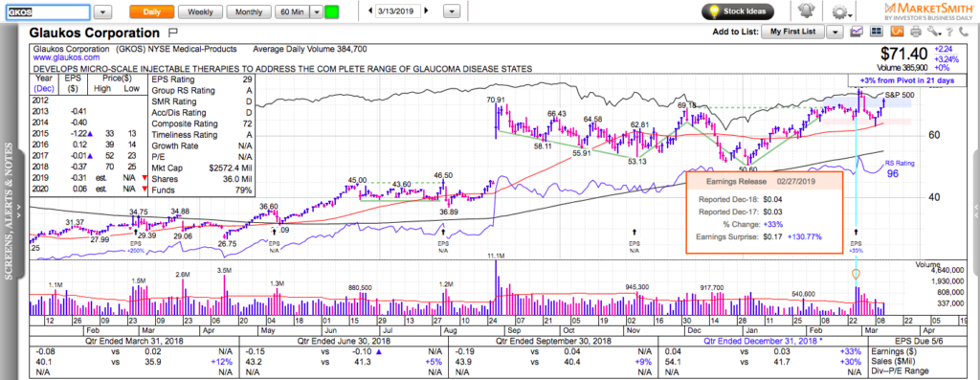
Task: Open the gear settings menu
Action: point(841,11)
